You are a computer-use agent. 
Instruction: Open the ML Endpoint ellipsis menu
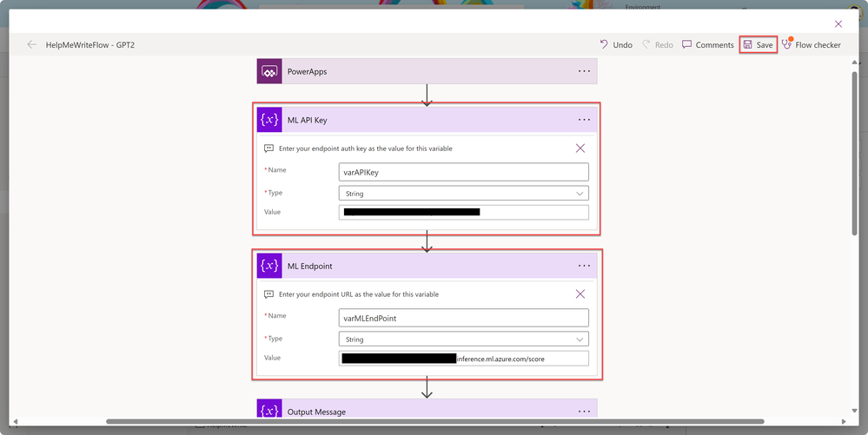(x=584, y=266)
